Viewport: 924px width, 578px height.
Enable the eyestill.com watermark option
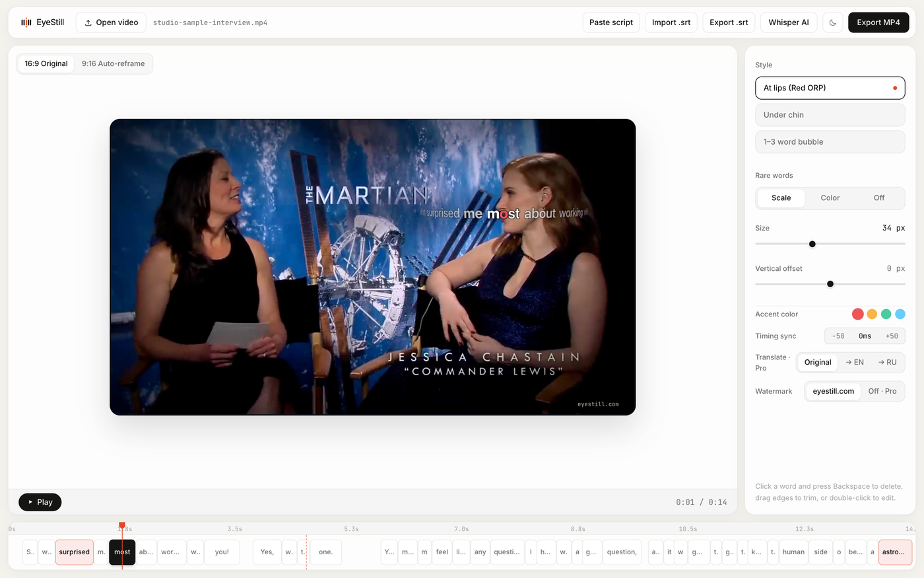tap(833, 391)
